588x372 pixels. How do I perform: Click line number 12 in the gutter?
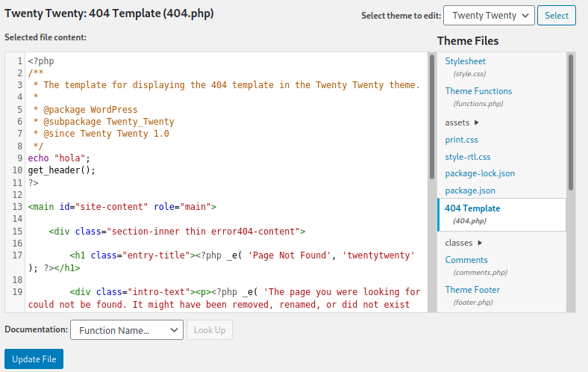coord(17,195)
